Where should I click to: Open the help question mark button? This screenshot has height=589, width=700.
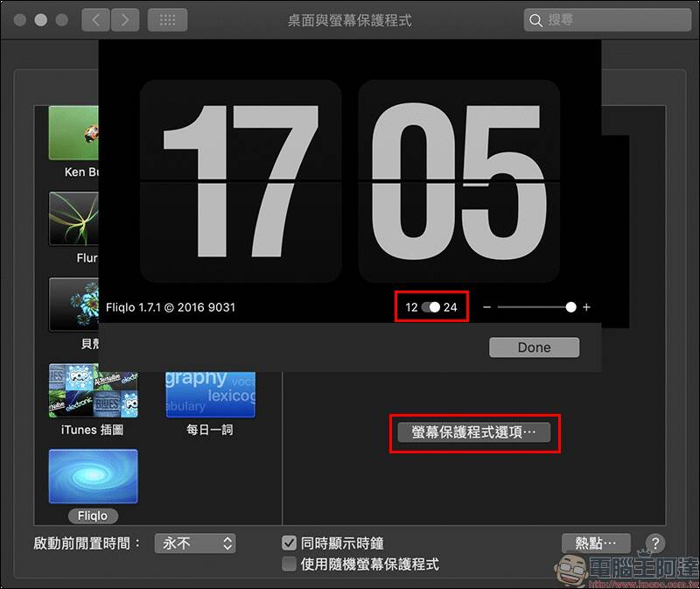[x=654, y=543]
